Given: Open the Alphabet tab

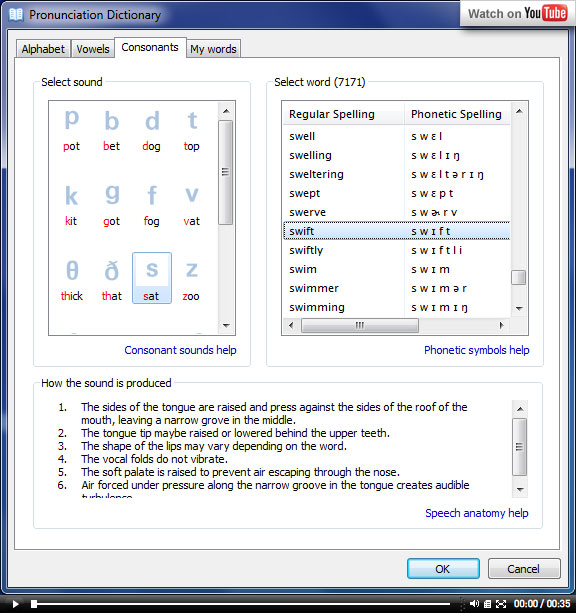Looking at the screenshot, I should [43, 49].
